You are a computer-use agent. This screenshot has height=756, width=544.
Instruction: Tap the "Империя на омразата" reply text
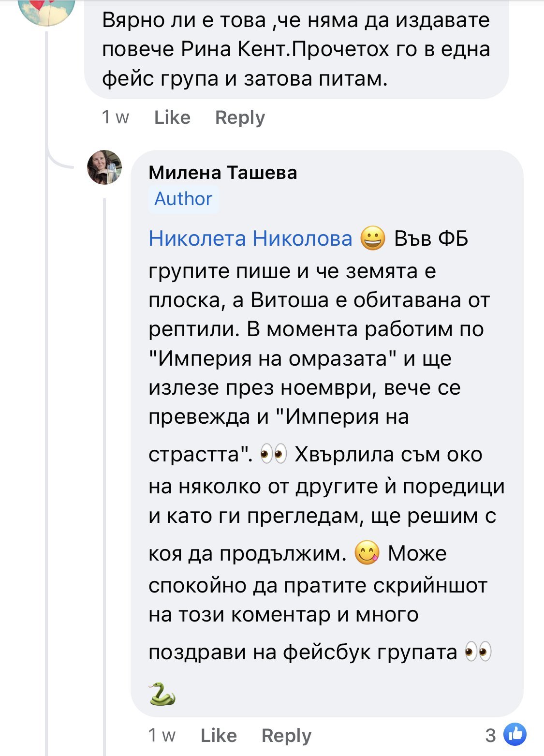point(300,358)
